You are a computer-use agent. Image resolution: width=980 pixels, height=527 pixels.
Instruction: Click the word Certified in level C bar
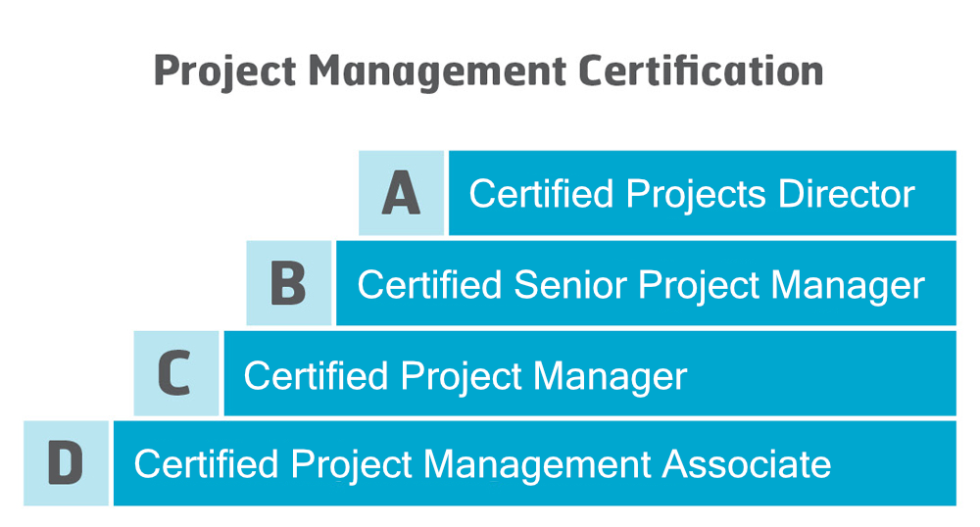[x=316, y=375]
